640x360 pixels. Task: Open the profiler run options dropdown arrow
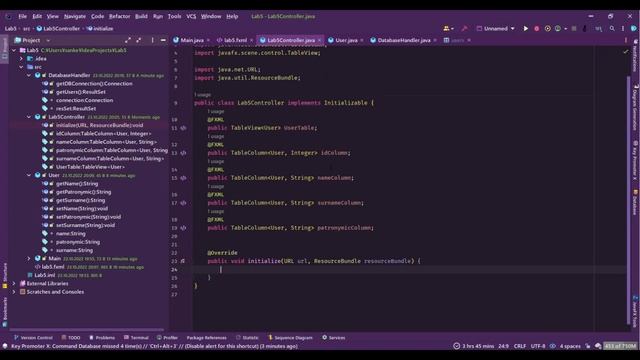[565, 29]
